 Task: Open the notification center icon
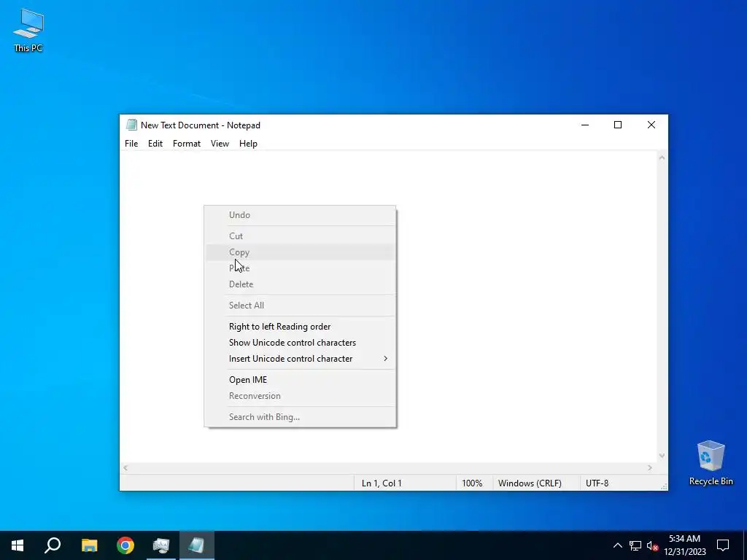723,545
